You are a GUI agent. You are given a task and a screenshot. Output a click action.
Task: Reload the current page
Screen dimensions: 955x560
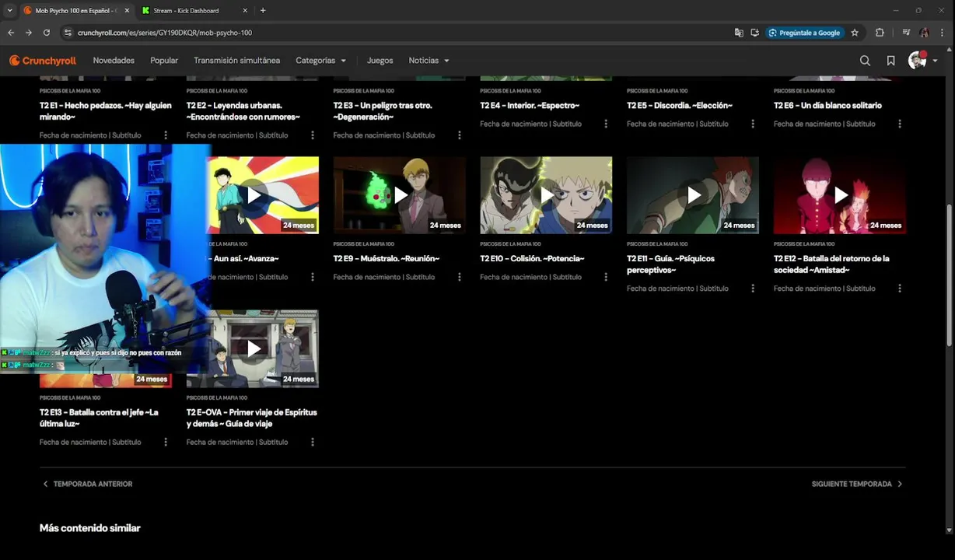pos(47,33)
